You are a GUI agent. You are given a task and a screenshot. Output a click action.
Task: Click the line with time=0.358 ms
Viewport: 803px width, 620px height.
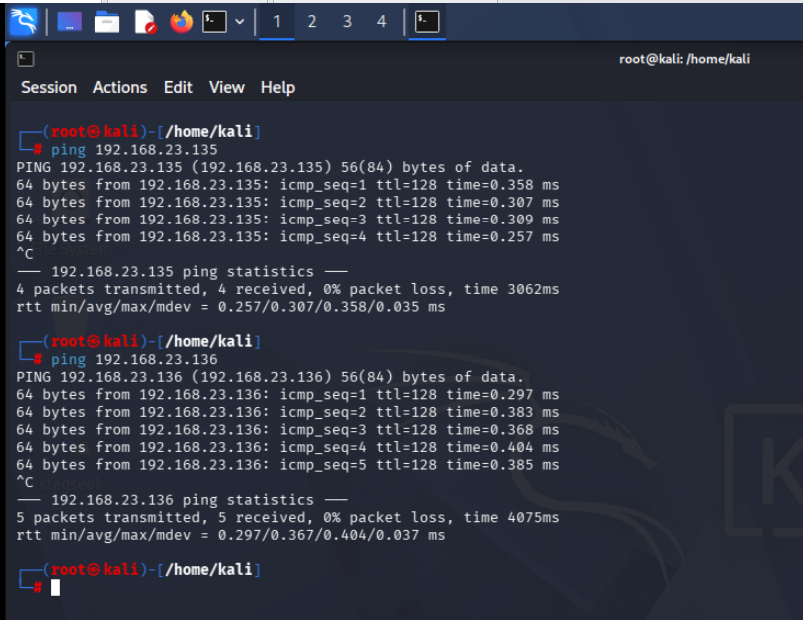click(288, 185)
